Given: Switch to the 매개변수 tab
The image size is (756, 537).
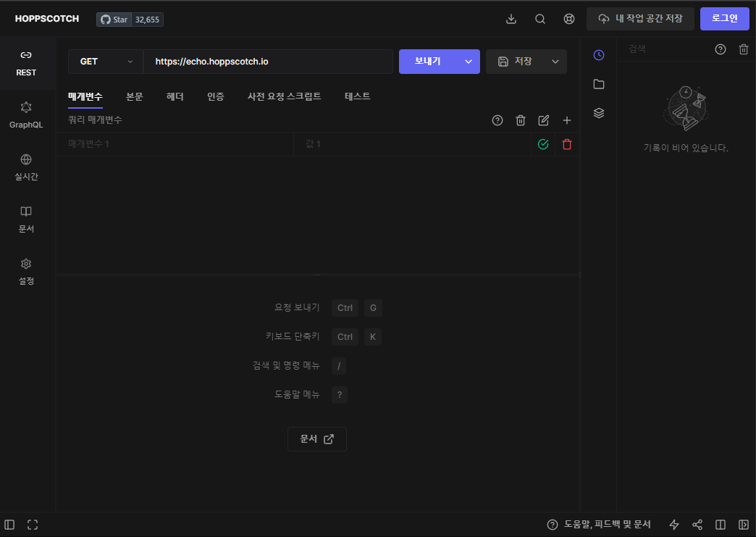Looking at the screenshot, I should click(x=85, y=96).
